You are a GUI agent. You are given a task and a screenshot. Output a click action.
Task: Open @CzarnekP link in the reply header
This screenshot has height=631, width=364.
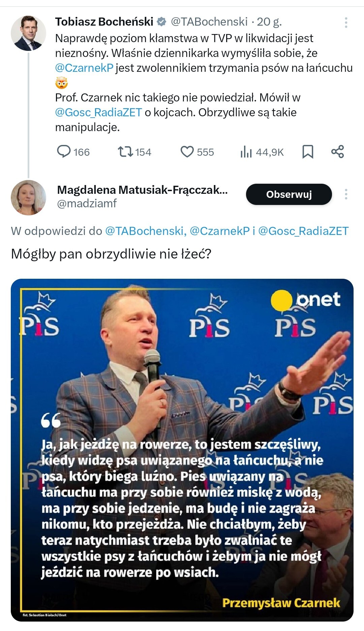coord(219,231)
